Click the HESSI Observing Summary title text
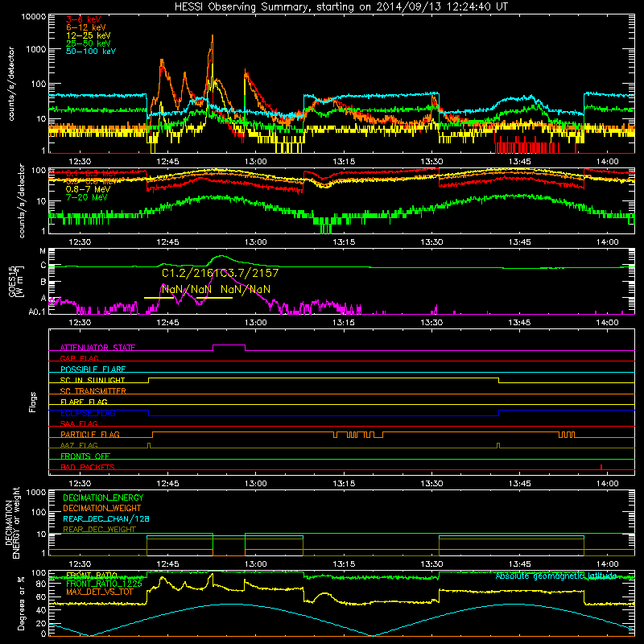This screenshot has width=644, height=644. [341, 7]
